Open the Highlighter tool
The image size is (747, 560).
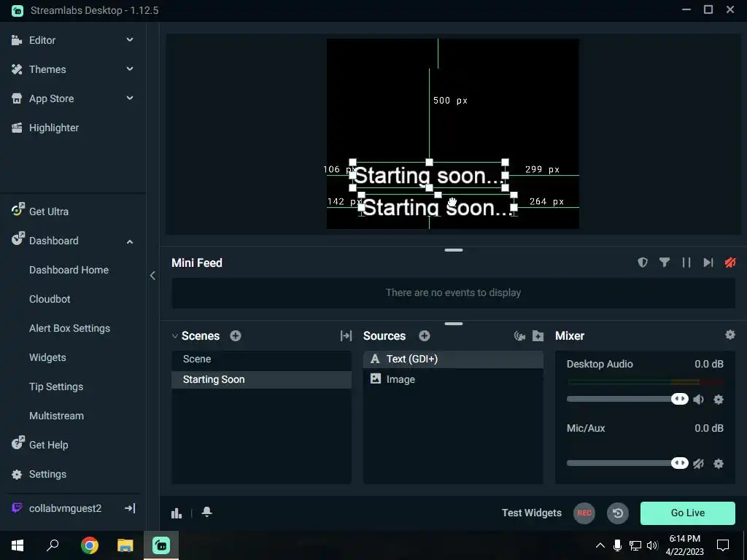53,128
